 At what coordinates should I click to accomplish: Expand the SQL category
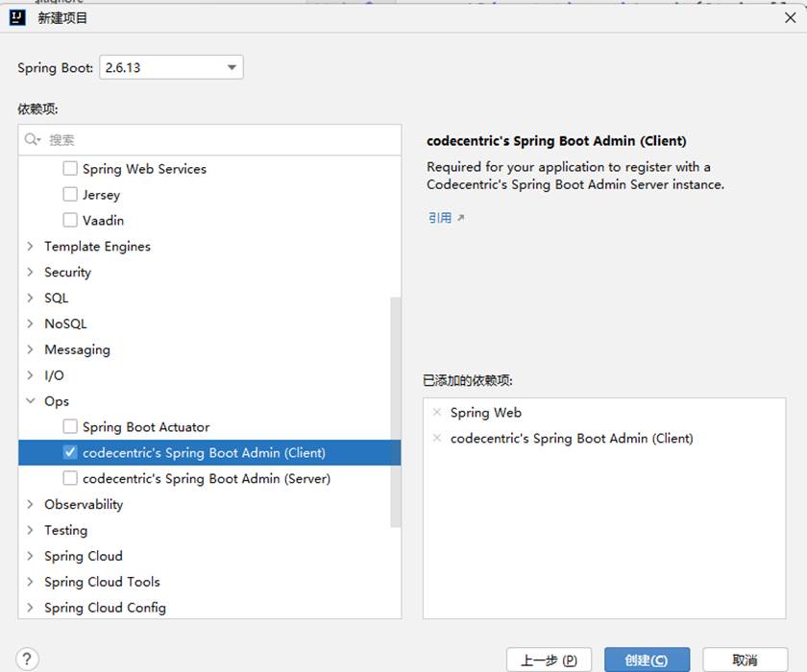[x=30, y=298]
